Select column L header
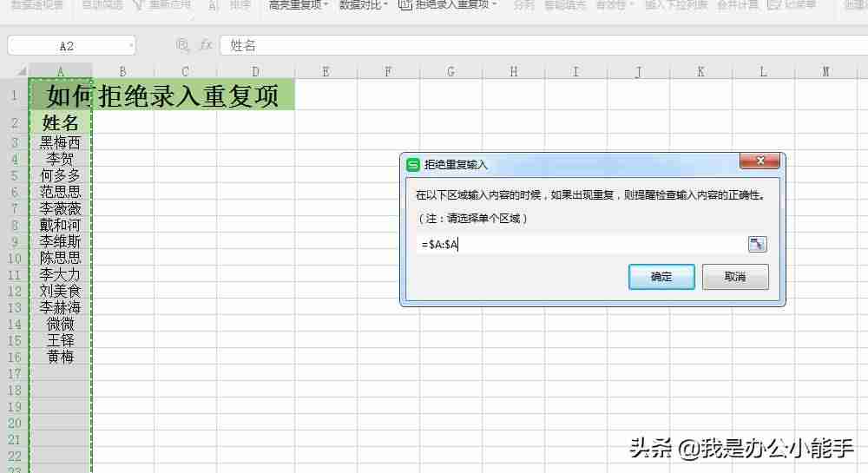 [763, 71]
